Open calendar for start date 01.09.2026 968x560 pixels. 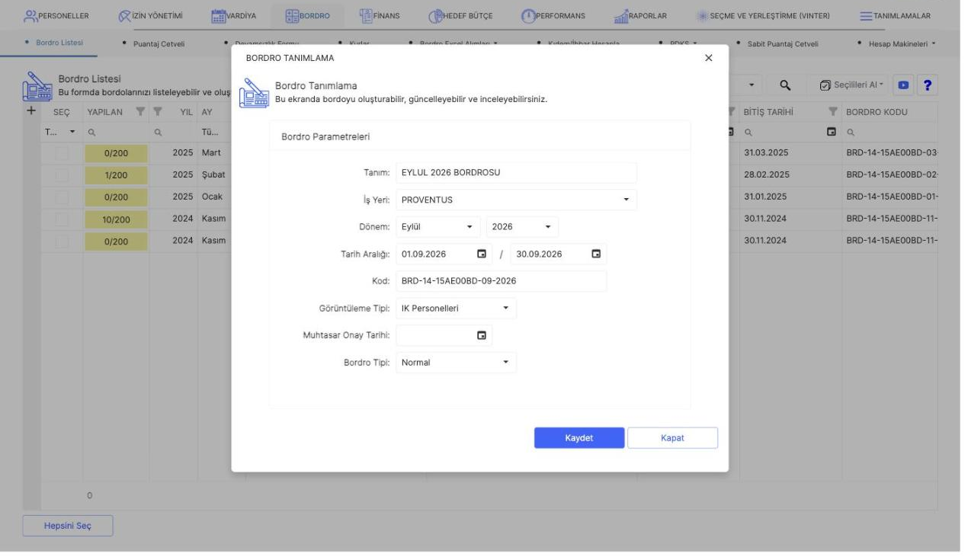point(481,254)
